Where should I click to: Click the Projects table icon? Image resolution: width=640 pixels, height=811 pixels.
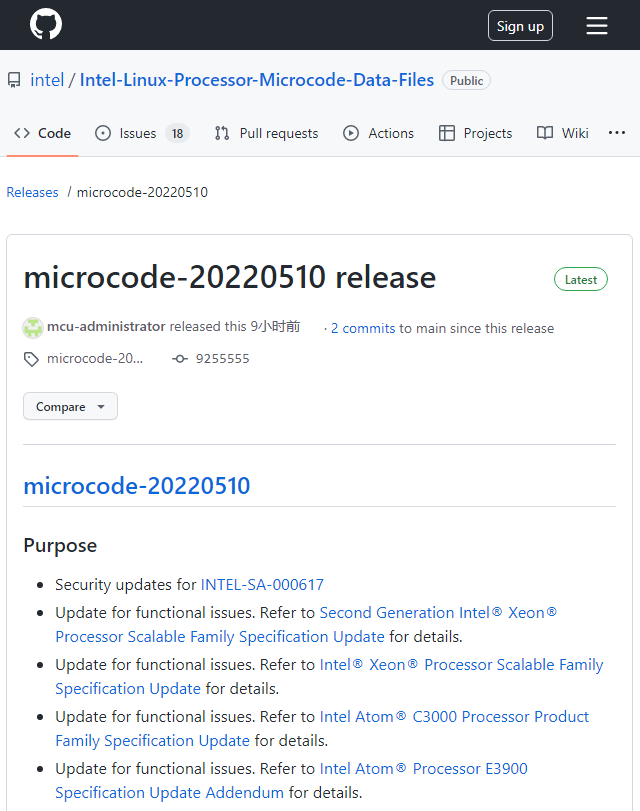[x=446, y=133]
